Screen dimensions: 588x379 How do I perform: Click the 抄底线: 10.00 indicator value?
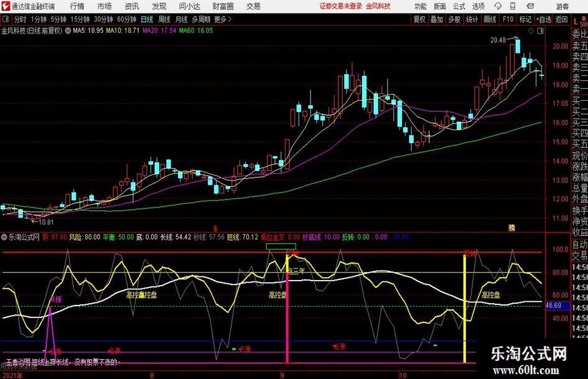click(x=321, y=237)
